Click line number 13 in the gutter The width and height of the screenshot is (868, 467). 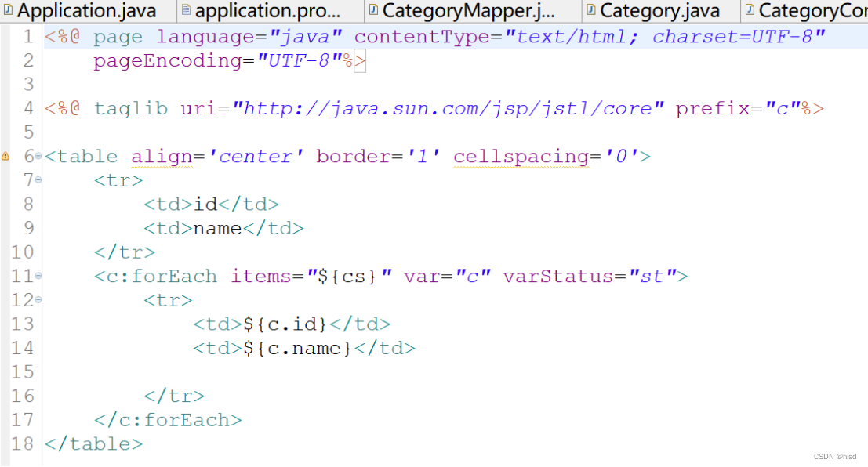22,324
